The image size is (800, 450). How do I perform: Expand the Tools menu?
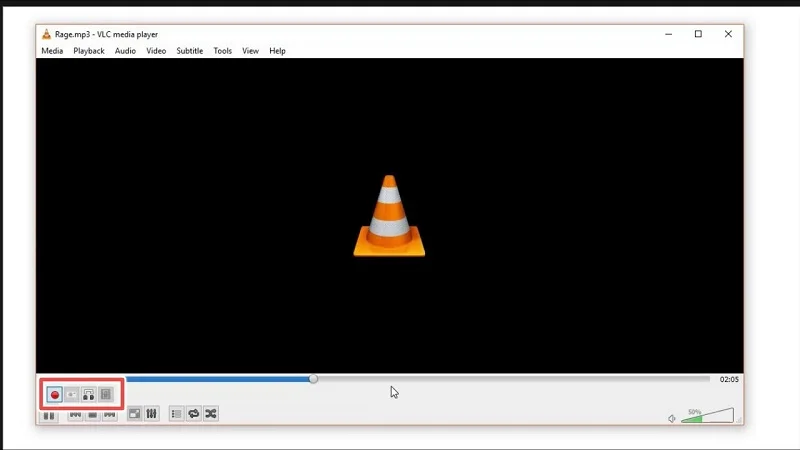point(222,51)
